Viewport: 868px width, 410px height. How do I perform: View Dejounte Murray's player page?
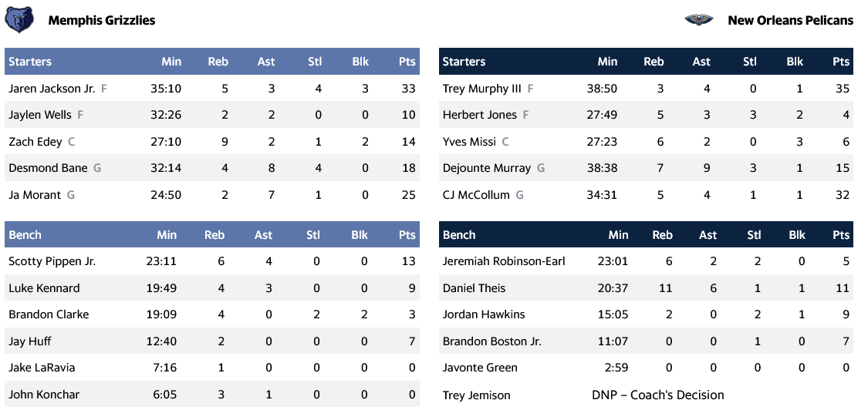click(x=487, y=168)
